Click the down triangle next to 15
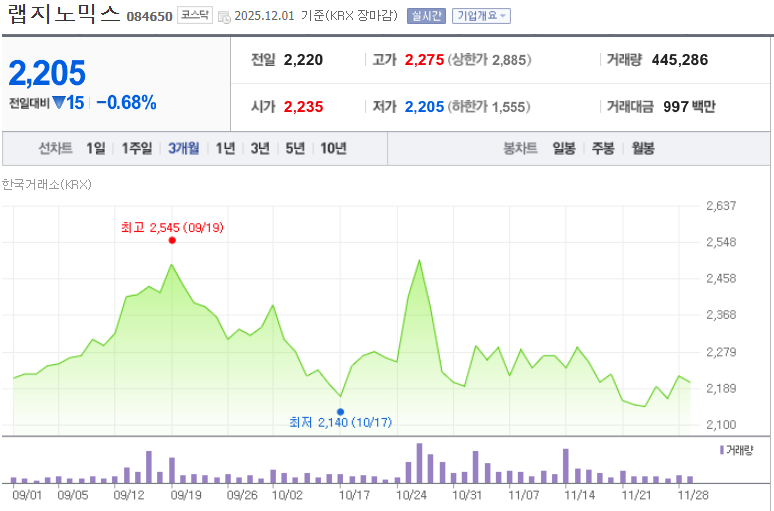Screen dimensions: 774x511 click(x=59, y=103)
